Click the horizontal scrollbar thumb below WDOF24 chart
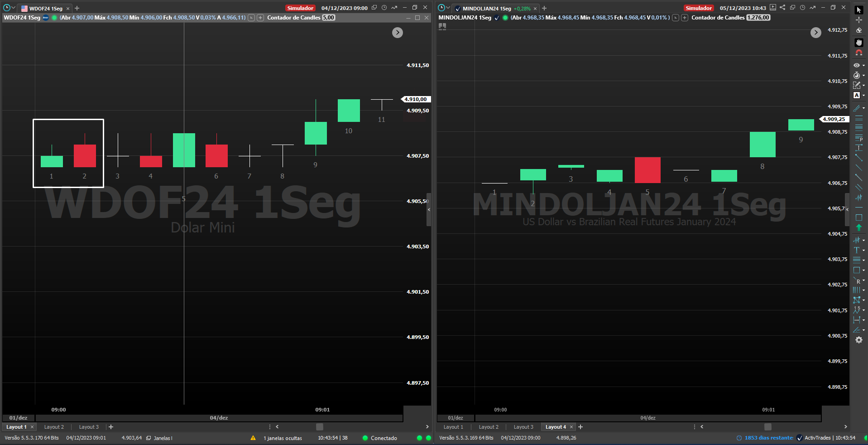868x445 pixels. (320, 427)
